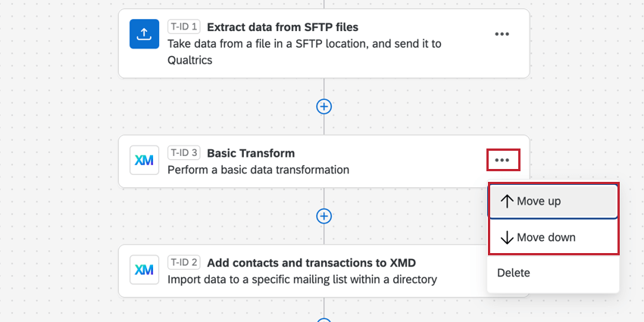
Task: Click 'Import data to a specific mailing list' text
Action: point(302,280)
